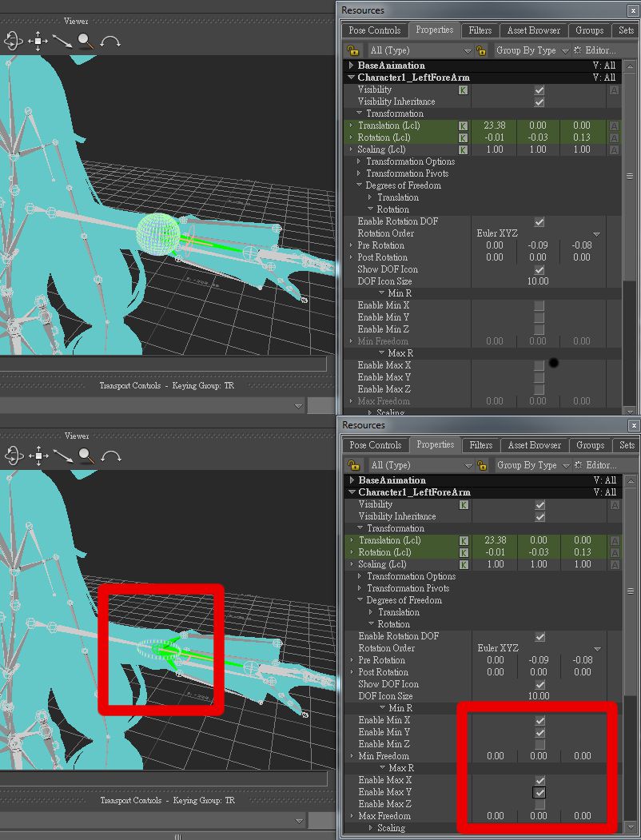The height and width of the screenshot is (840, 641).
Task: Click DOF Icon Size value 10.00, lower panel
Action: pos(539,696)
